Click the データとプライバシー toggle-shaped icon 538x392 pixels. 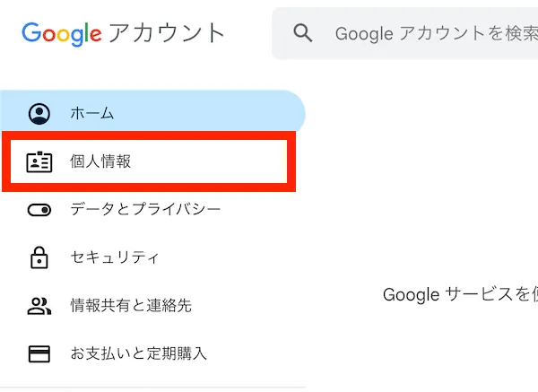click(39, 210)
